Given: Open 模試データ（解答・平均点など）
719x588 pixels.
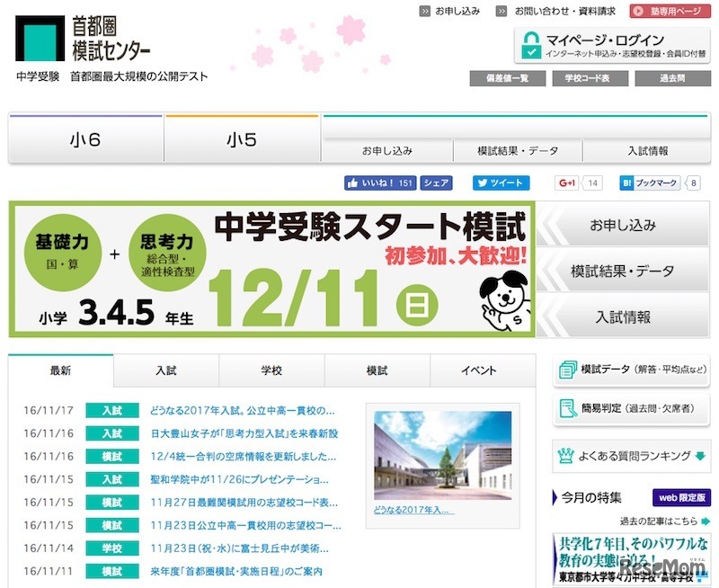Looking at the screenshot, I should click(x=632, y=370).
